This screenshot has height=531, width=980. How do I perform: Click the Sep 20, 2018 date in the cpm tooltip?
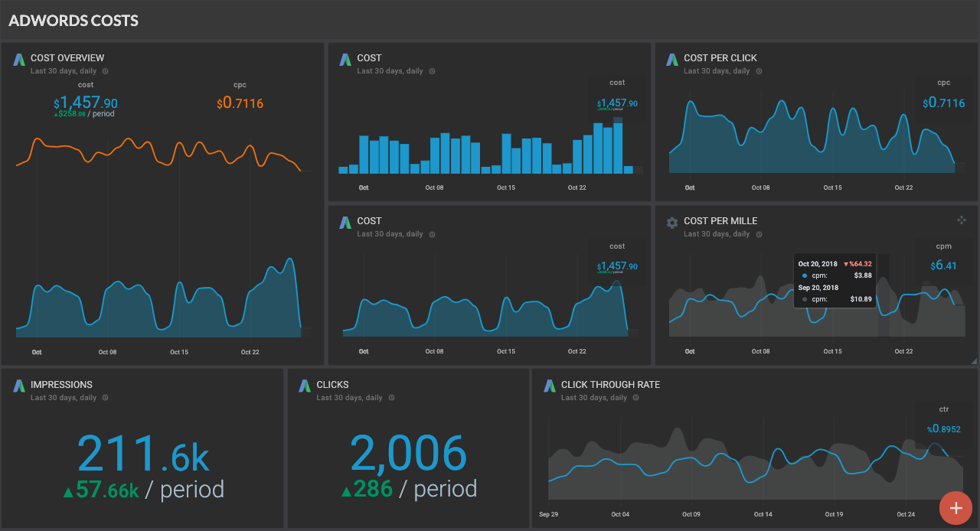click(x=818, y=288)
